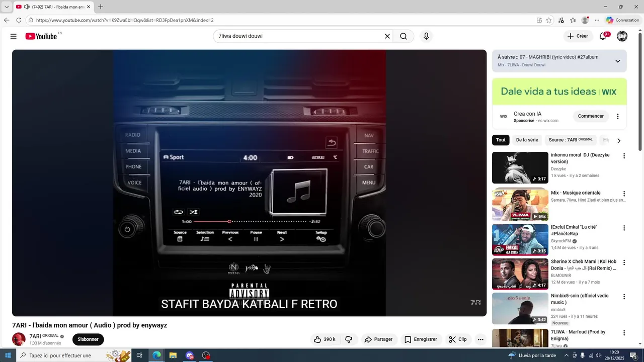Open the Edge profile avatar
The image size is (644, 362).
(585, 20)
